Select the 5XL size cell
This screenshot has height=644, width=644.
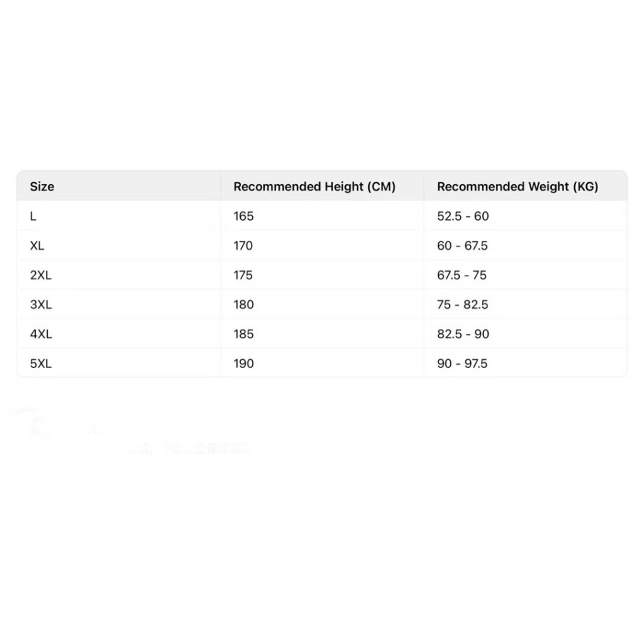pyautogui.click(x=41, y=364)
